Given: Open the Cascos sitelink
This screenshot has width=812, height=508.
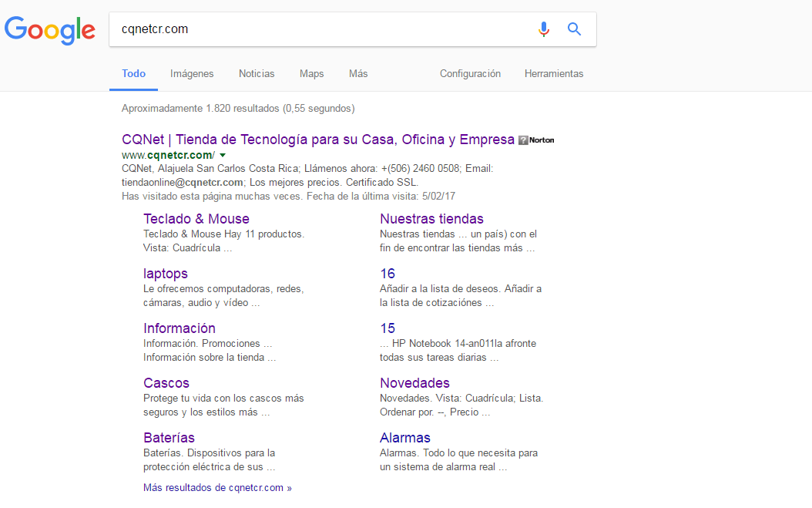Looking at the screenshot, I should click(x=166, y=383).
